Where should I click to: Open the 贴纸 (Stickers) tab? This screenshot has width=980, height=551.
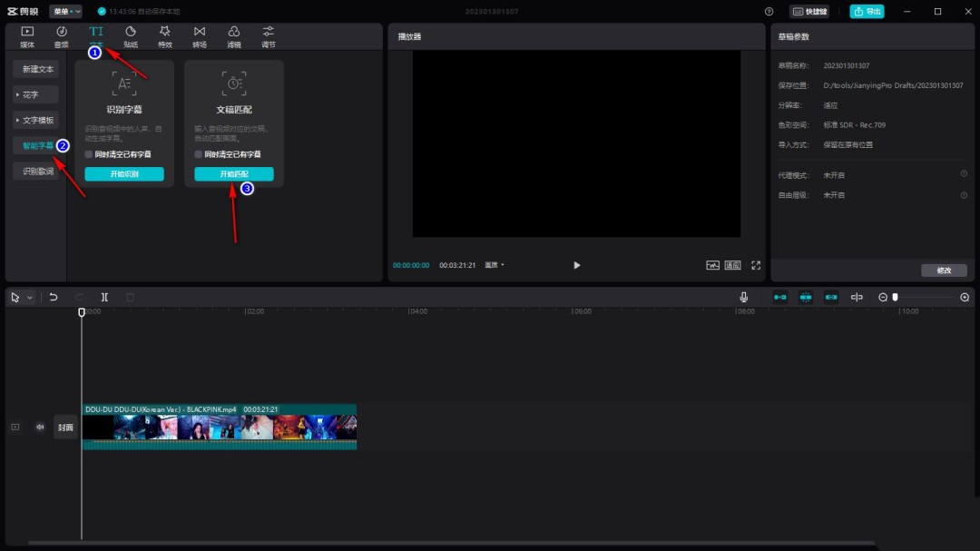pos(131,36)
